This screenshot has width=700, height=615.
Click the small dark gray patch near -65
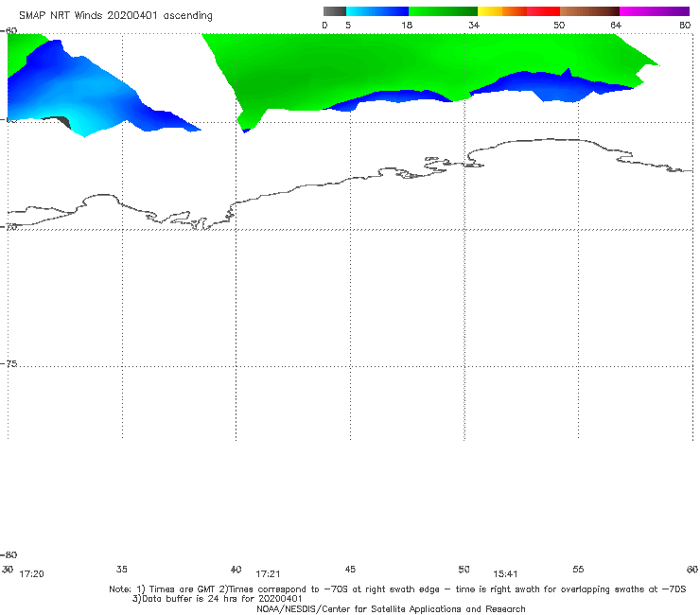click(x=63, y=122)
